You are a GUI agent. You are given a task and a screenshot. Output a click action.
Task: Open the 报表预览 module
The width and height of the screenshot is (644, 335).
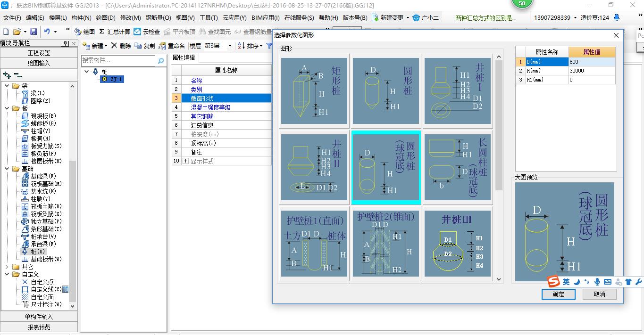point(39,327)
